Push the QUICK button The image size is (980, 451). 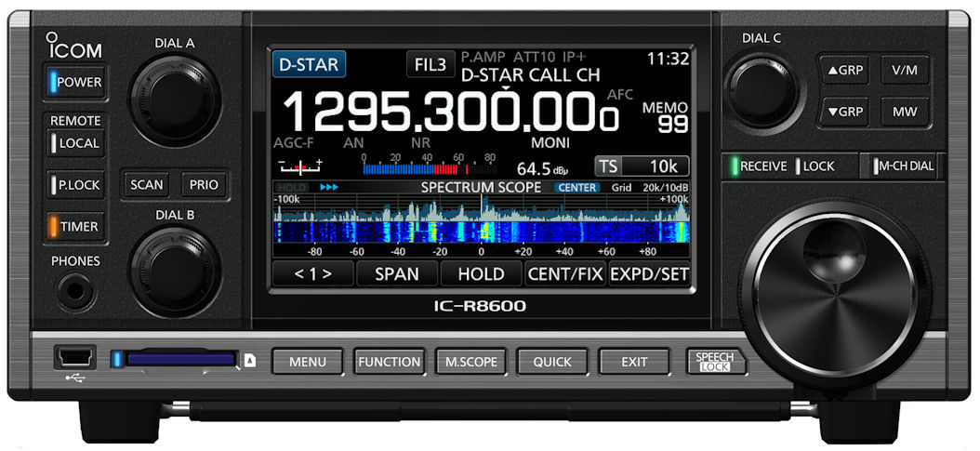coord(552,362)
